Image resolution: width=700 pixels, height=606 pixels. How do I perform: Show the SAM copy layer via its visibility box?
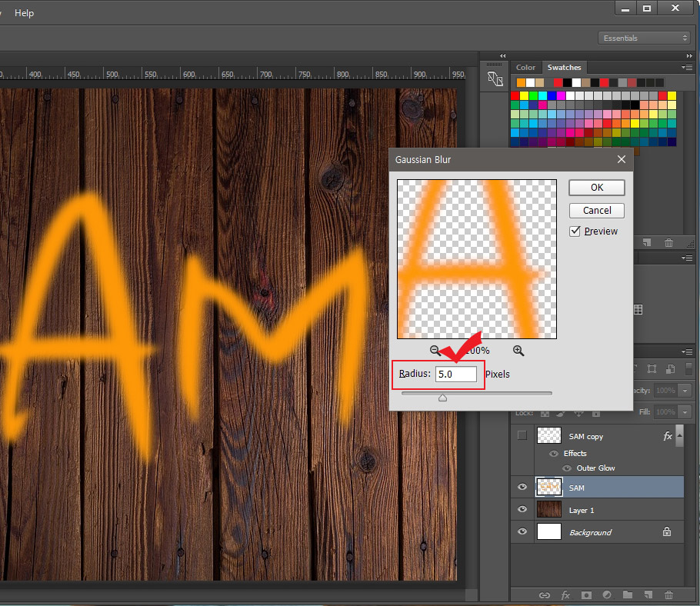(x=522, y=435)
